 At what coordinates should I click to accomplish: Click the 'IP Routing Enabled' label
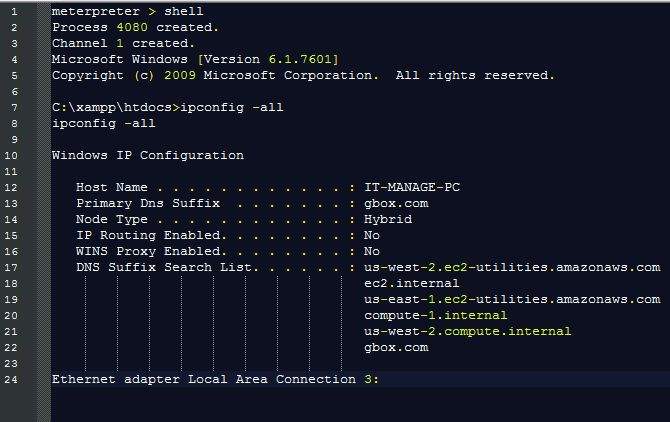(148, 235)
